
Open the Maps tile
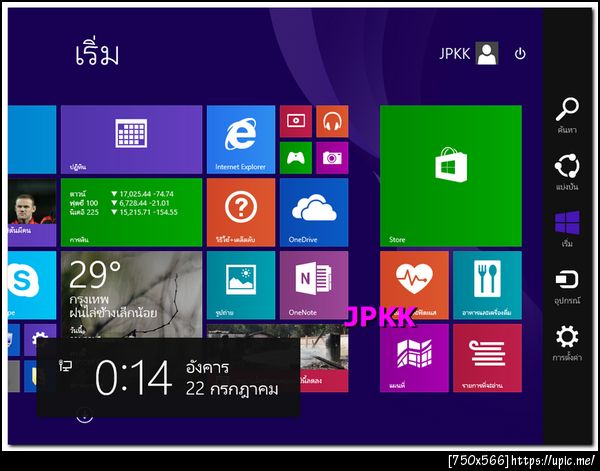414,358
